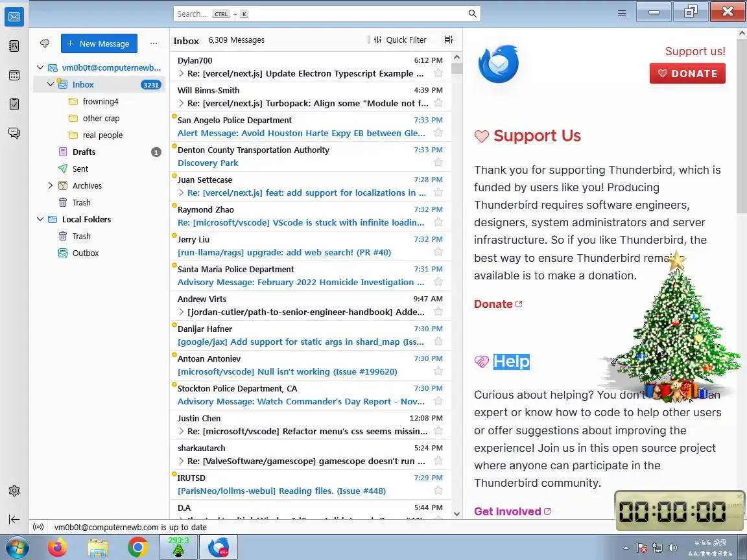
Task: Star the Jerry Liu message
Action: [x=438, y=252]
